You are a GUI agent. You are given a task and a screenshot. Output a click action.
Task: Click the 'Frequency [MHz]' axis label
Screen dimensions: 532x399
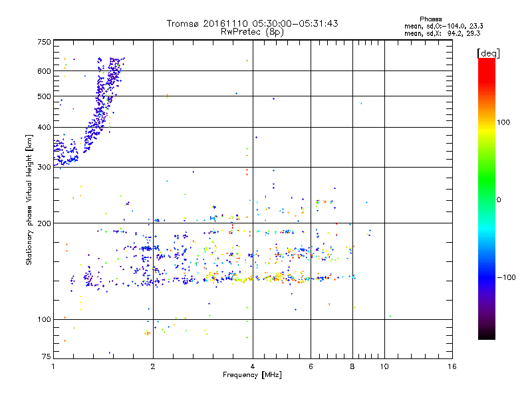pos(252,375)
